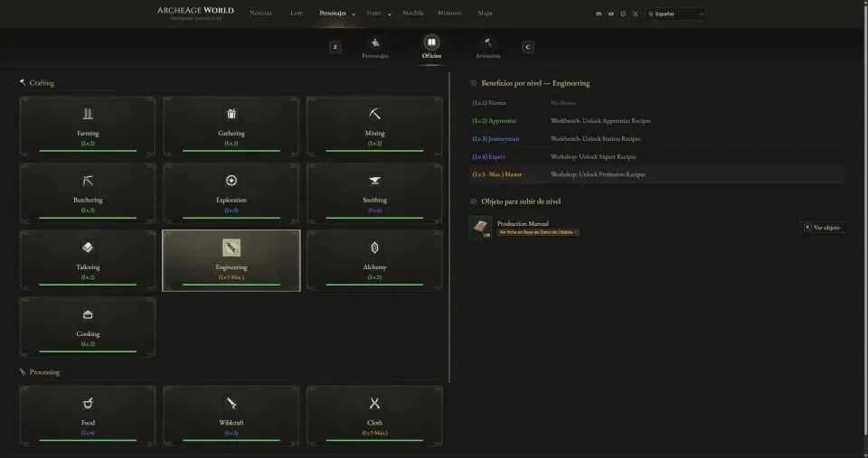Image resolution: width=868 pixels, height=458 pixels.
Task: Expand the Traits menu arrow
Action: tap(389, 14)
